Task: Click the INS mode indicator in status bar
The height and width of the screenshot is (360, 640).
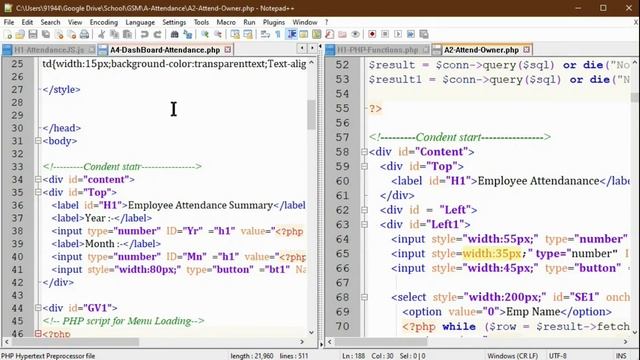Action: click(621, 356)
